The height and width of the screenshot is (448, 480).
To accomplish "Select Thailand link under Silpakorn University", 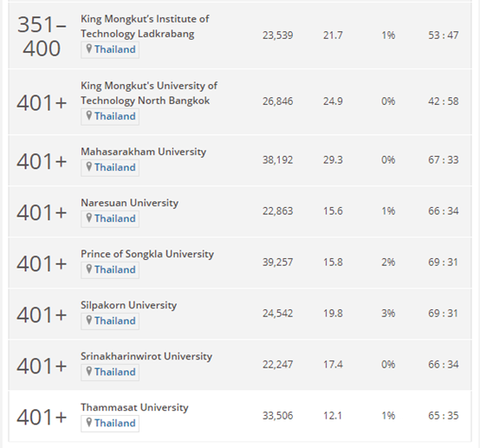I will coord(114,321).
